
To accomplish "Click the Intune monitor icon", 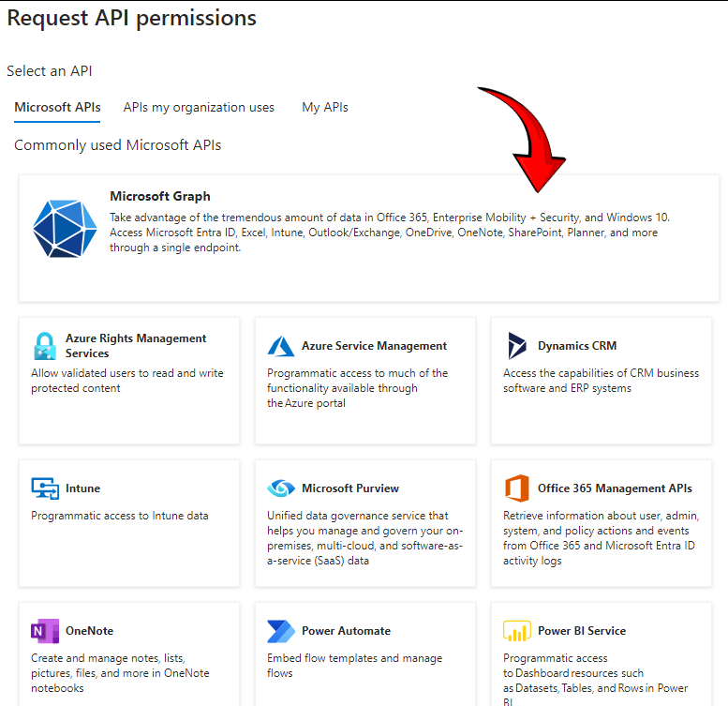I will (x=45, y=488).
